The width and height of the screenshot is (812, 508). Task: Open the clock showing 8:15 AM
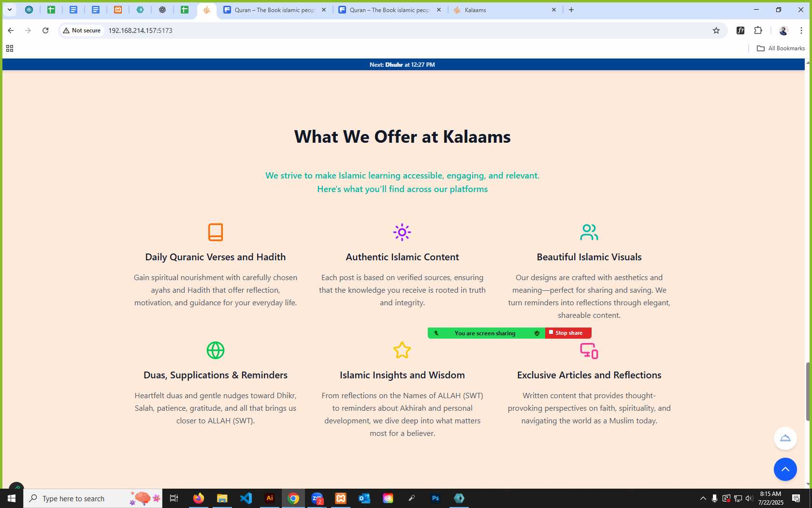pyautogui.click(x=770, y=498)
